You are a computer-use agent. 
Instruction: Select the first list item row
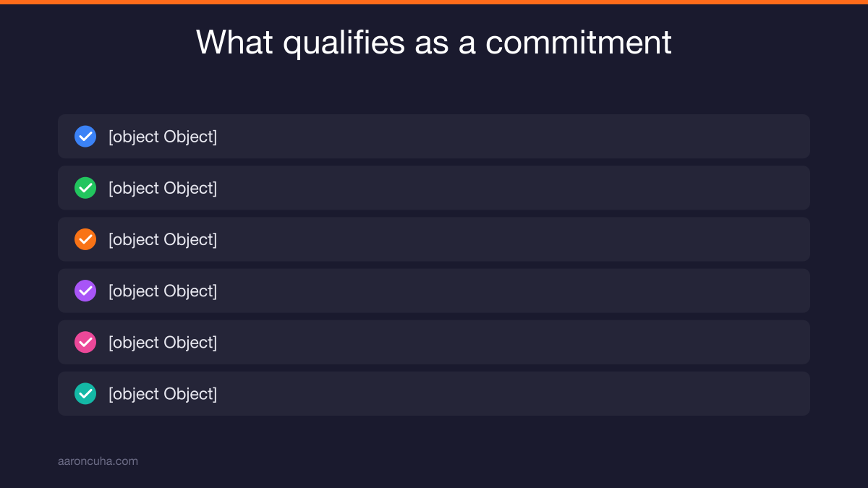click(x=434, y=136)
